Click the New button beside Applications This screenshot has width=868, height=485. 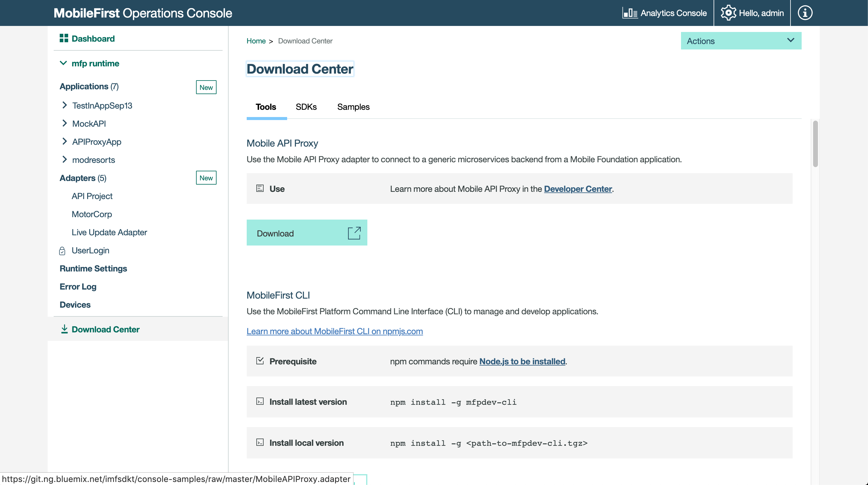[x=206, y=87]
